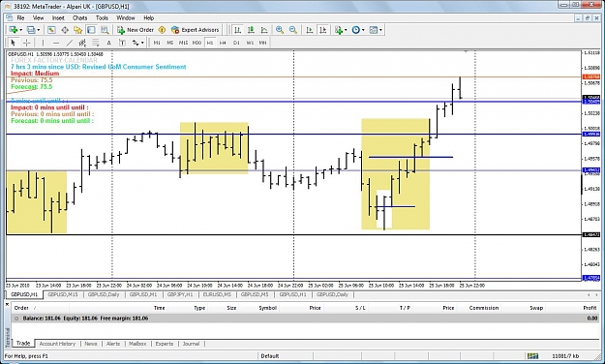This screenshot has height=364, width=605.
Task: Toggle the Market Watch window
Action: coord(51,30)
